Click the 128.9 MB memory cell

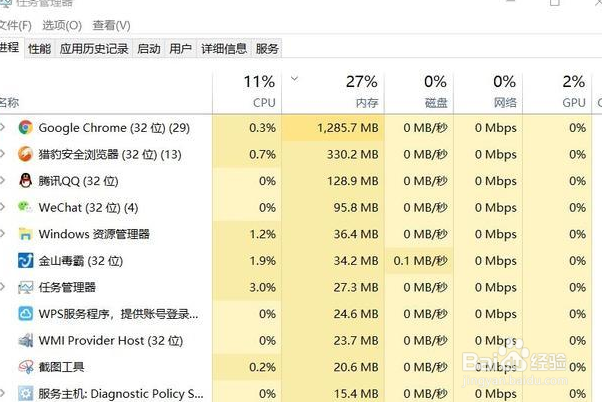click(333, 181)
